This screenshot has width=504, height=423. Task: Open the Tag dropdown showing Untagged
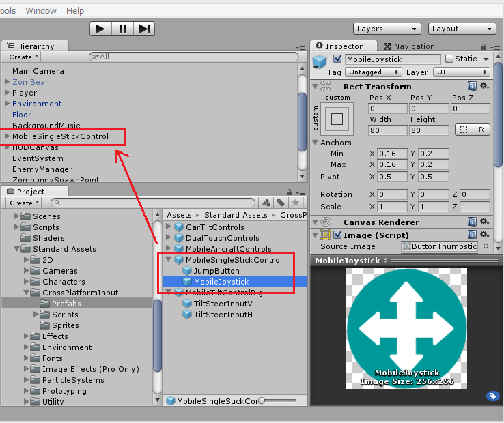pyautogui.click(x=372, y=72)
